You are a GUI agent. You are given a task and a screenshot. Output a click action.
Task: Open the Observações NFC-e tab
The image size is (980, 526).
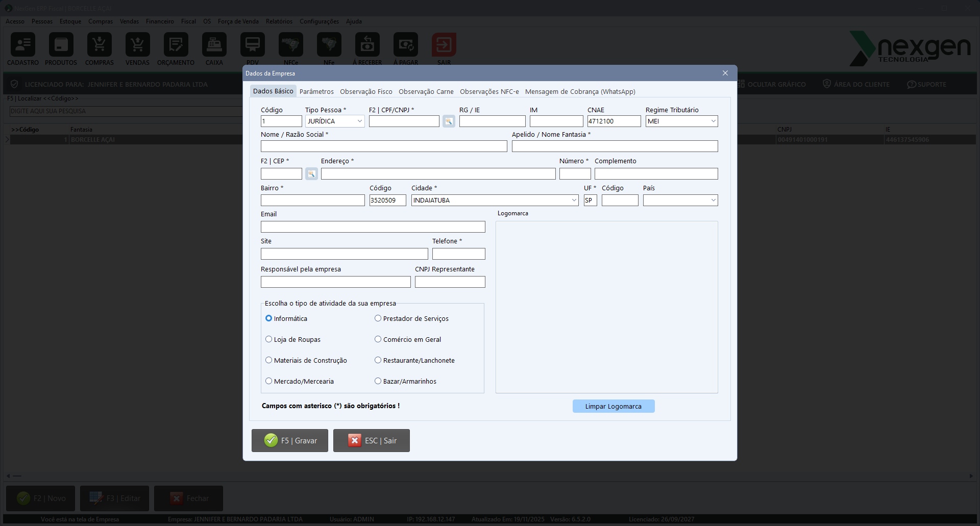pyautogui.click(x=489, y=92)
